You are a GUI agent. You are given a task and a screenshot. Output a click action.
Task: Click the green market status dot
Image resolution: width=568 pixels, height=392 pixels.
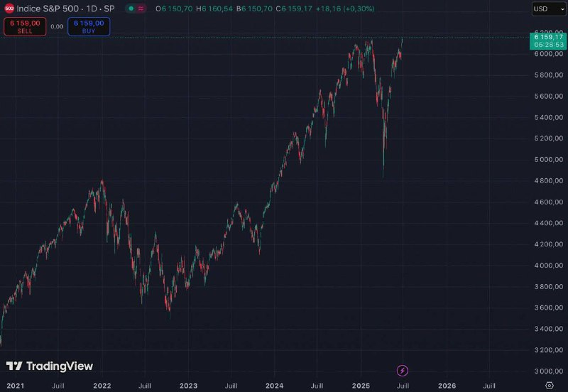coord(131,9)
